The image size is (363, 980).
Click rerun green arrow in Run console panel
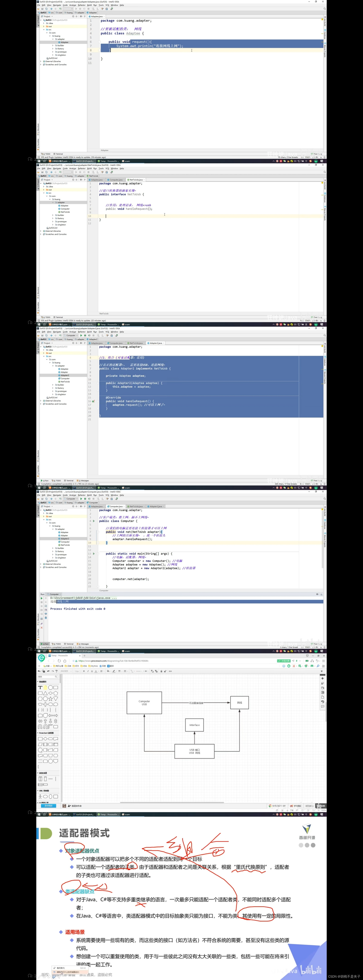[x=42, y=598]
